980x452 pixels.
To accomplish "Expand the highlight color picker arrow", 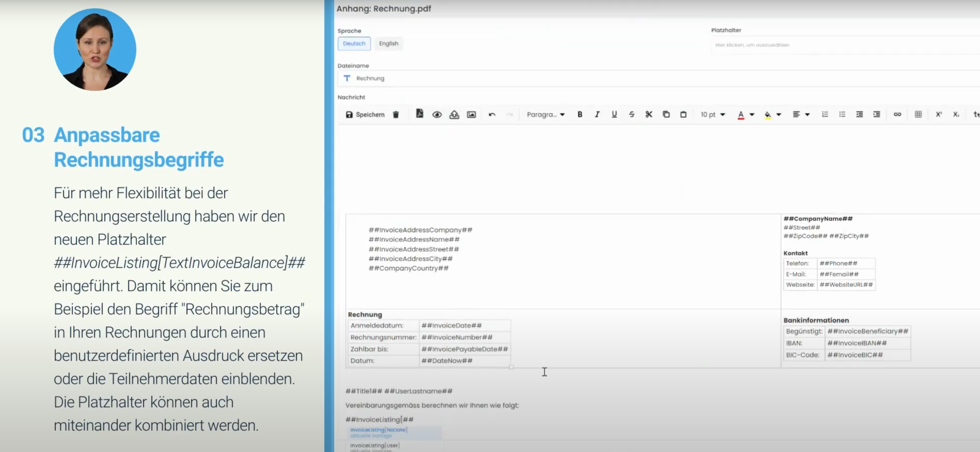I will click(x=779, y=114).
